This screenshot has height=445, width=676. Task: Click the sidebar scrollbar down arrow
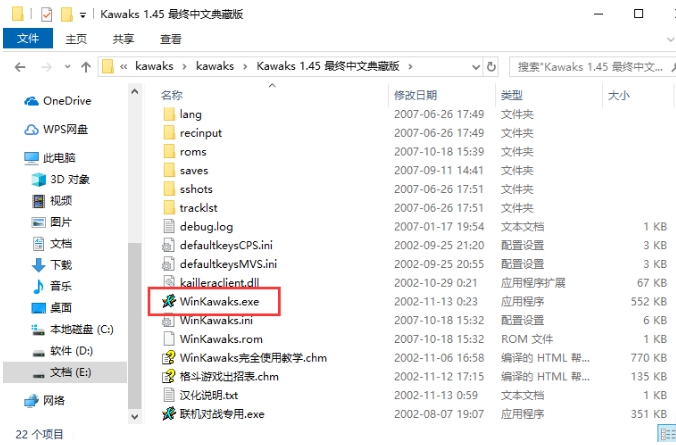135,417
